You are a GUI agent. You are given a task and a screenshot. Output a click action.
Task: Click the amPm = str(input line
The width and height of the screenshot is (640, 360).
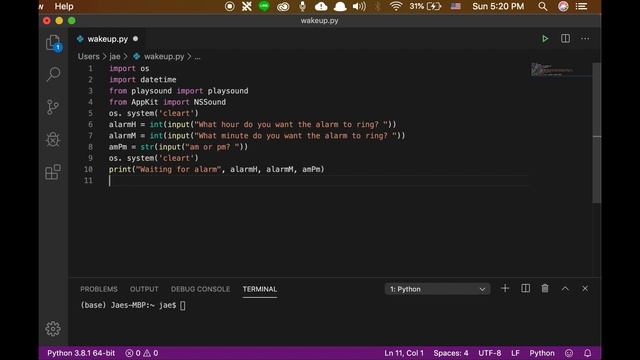[x=178, y=147]
